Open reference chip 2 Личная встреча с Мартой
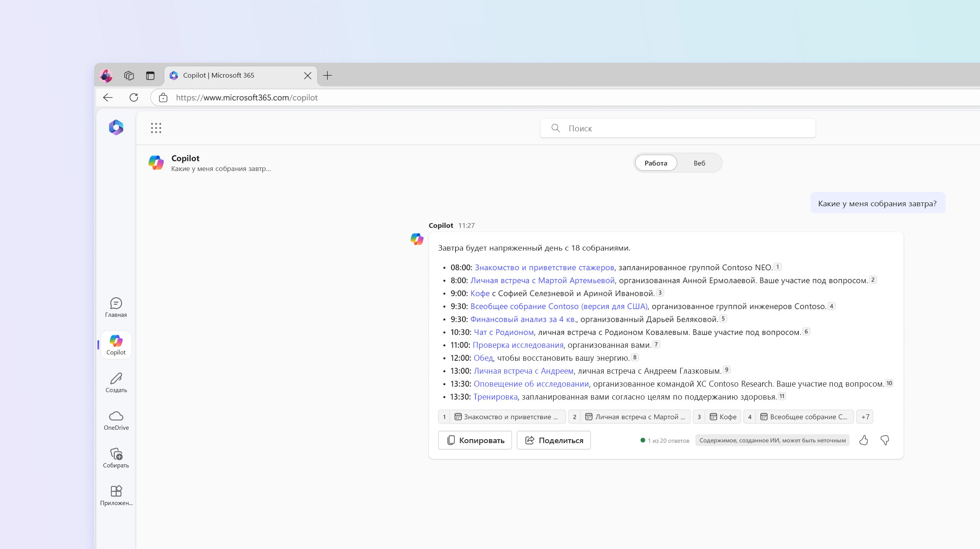This screenshot has height=549, width=980. coord(629,417)
